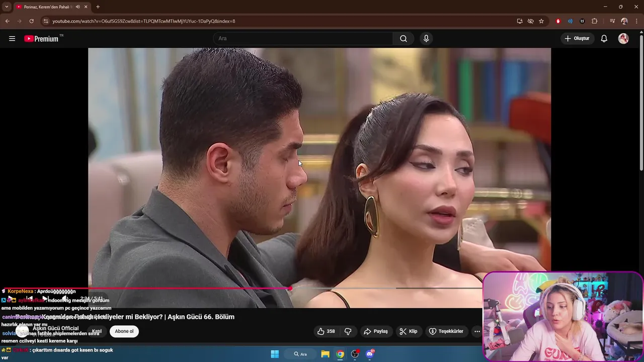Open the Windows Start menu

[275, 354]
